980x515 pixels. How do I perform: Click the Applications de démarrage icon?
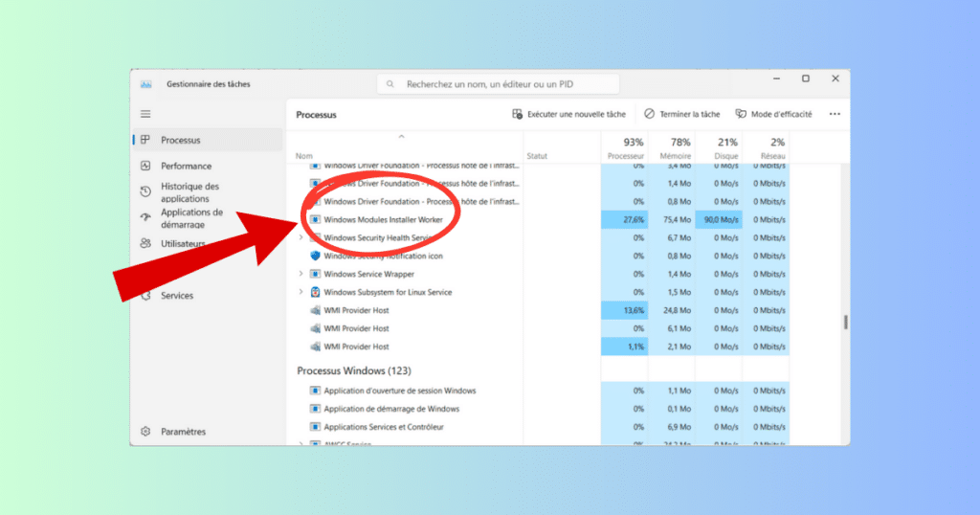[x=145, y=217]
